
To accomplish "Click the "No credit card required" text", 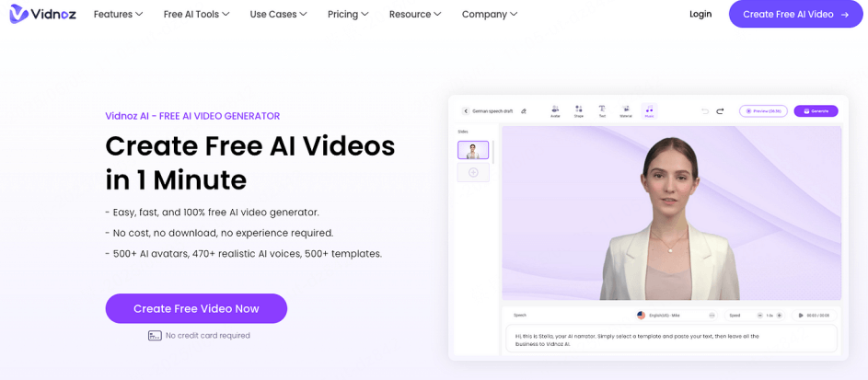I will pos(208,335).
